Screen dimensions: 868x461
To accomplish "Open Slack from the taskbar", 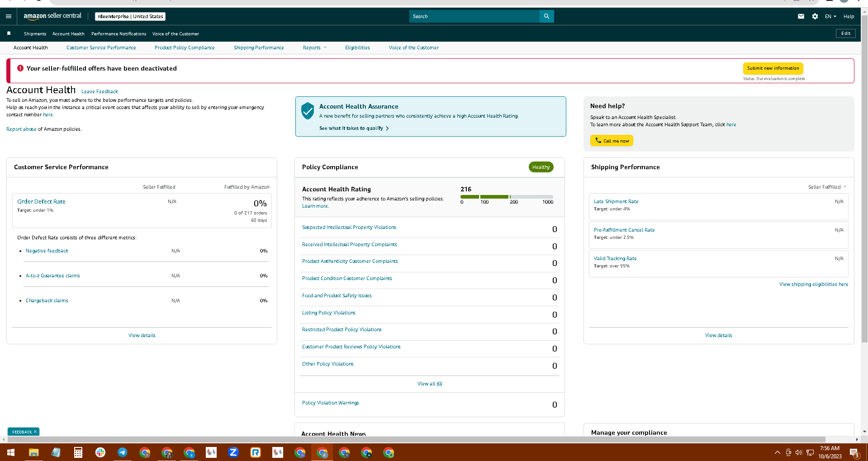I will point(100,452).
